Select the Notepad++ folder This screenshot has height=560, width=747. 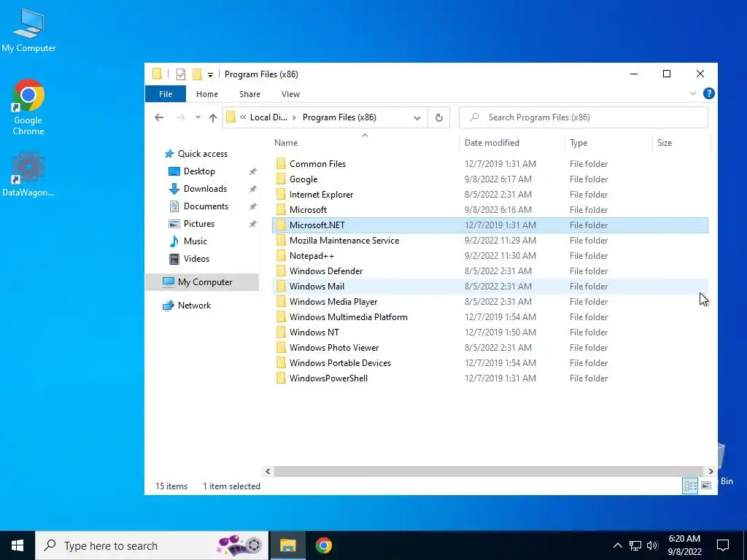[311, 256]
